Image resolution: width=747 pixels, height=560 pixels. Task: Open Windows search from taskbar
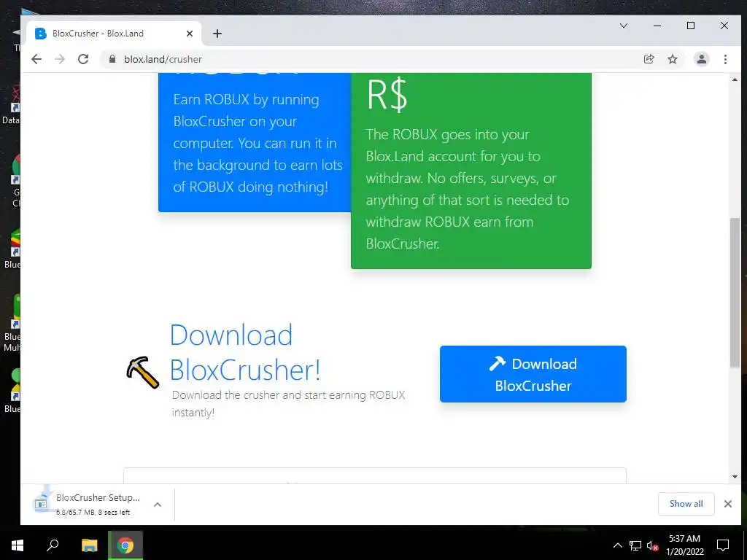click(53, 545)
